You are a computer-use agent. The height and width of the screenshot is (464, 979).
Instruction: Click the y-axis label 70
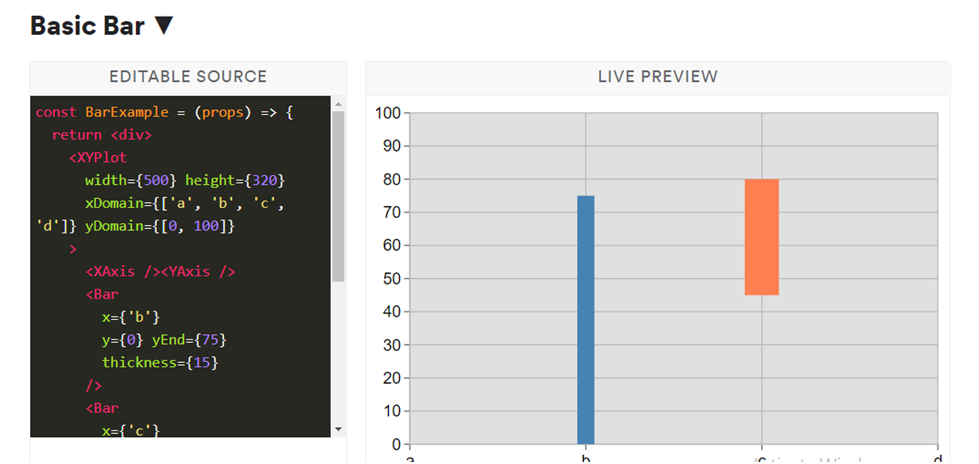pos(391,212)
